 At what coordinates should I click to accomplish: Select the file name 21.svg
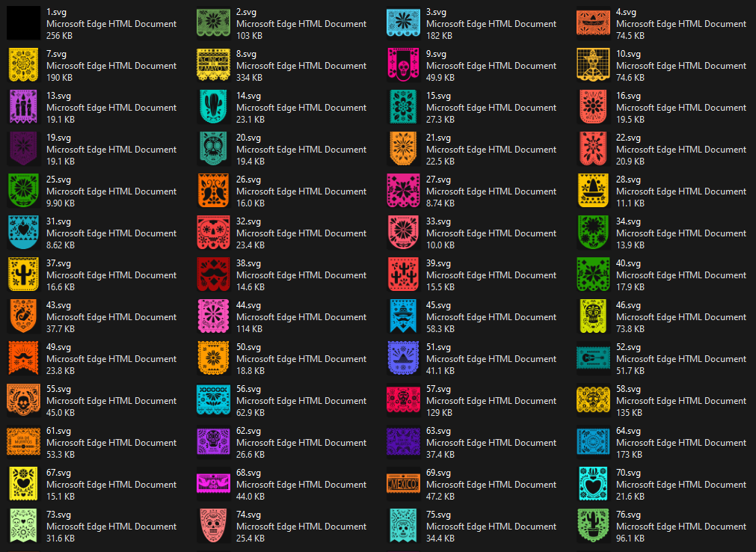coord(438,138)
